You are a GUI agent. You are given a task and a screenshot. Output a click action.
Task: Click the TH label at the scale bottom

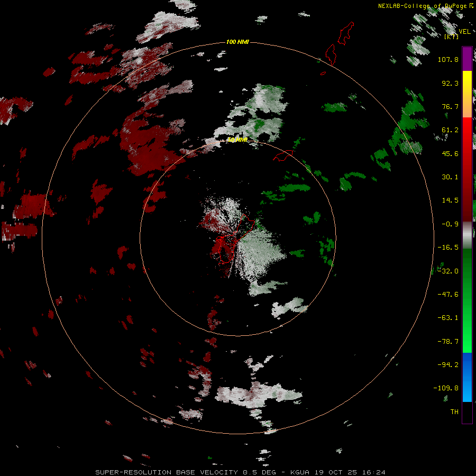coord(454,411)
